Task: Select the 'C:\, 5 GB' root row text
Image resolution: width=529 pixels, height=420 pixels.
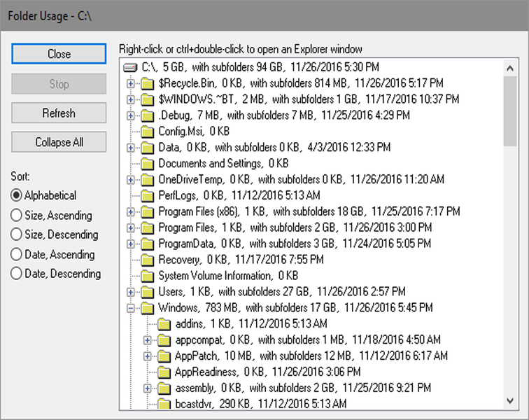Action: click(x=260, y=66)
